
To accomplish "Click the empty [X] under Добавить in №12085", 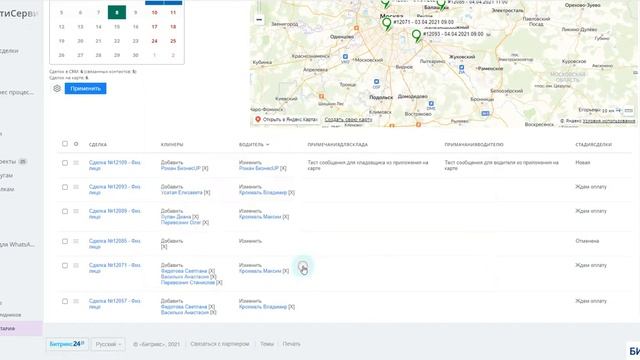I will click(164, 247).
